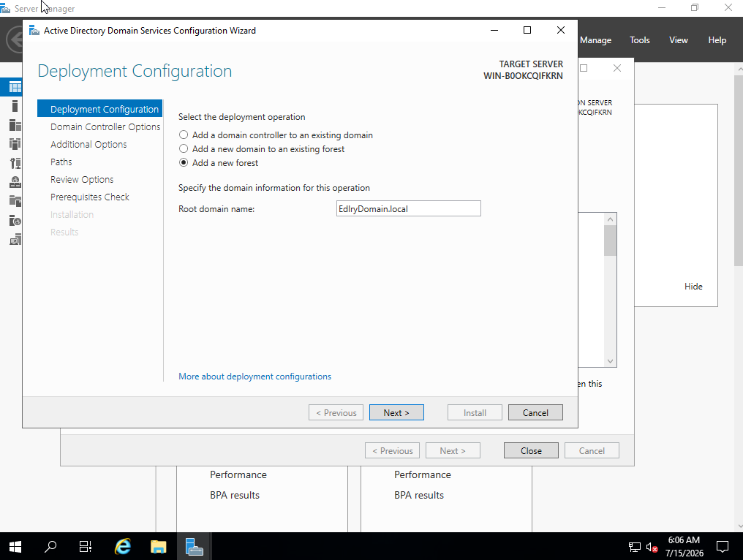
Task: Click the muted volume tray icon
Action: pyautogui.click(x=652, y=548)
